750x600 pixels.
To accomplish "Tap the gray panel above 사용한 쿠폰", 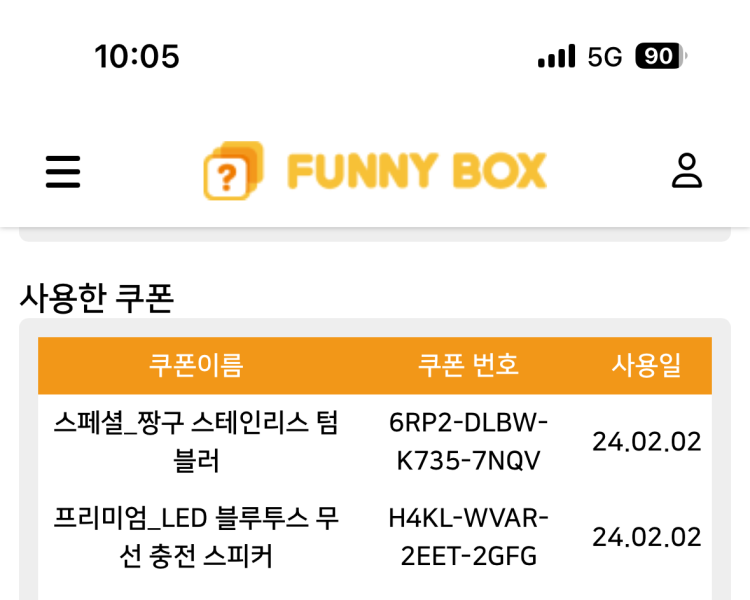I will coord(374,236).
